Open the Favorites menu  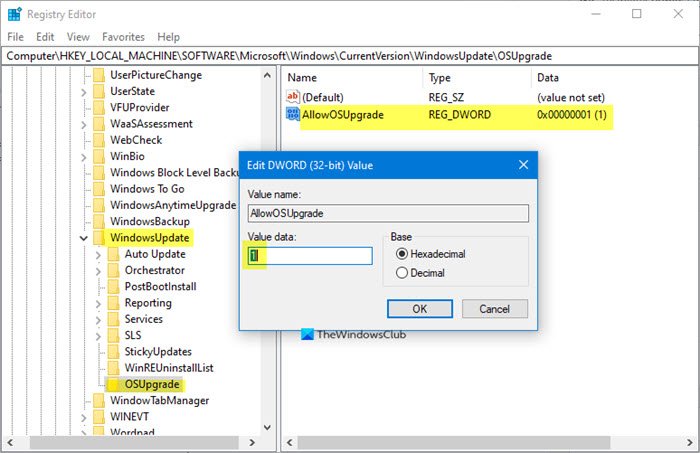pyautogui.click(x=123, y=37)
